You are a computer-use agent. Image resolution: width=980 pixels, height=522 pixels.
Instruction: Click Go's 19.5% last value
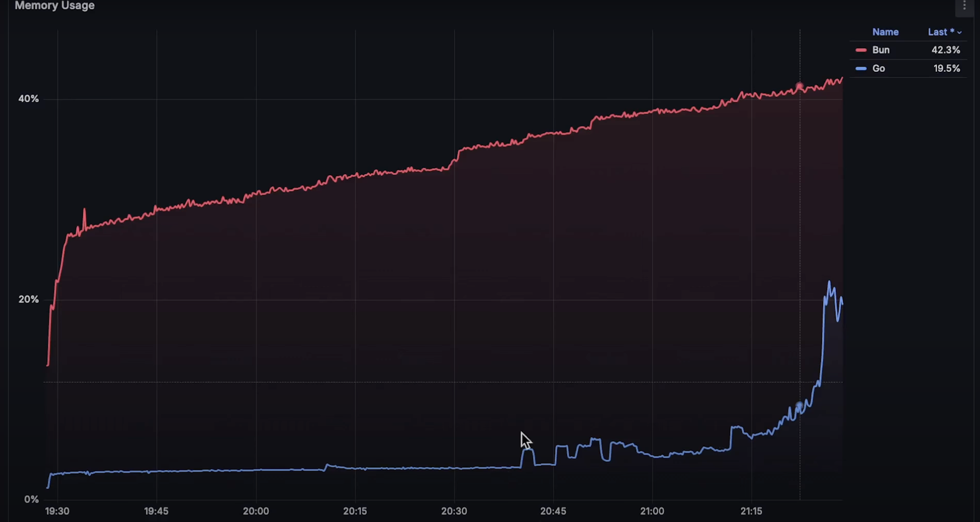click(x=946, y=69)
